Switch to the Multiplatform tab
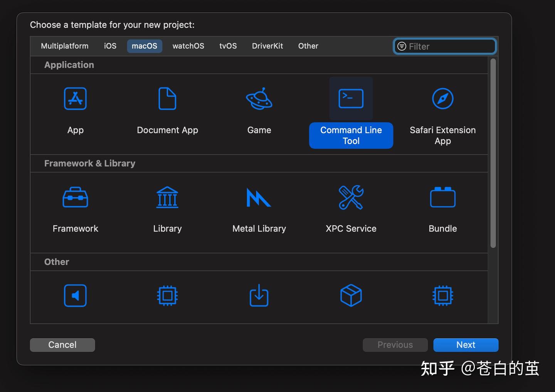Image resolution: width=555 pixels, height=392 pixels. (x=65, y=46)
